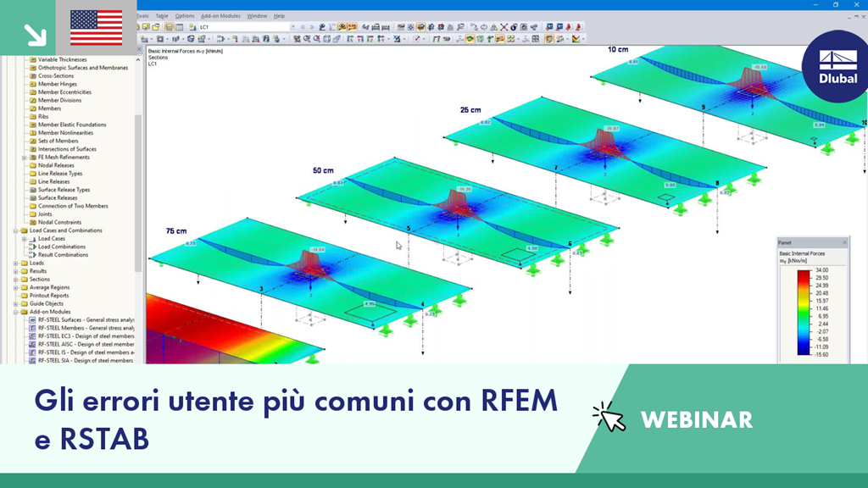The width and height of the screenshot is (868, 488).
Task: Click 'Basic Internal Forces m-y' viewport heading
Action: [186, 51]
